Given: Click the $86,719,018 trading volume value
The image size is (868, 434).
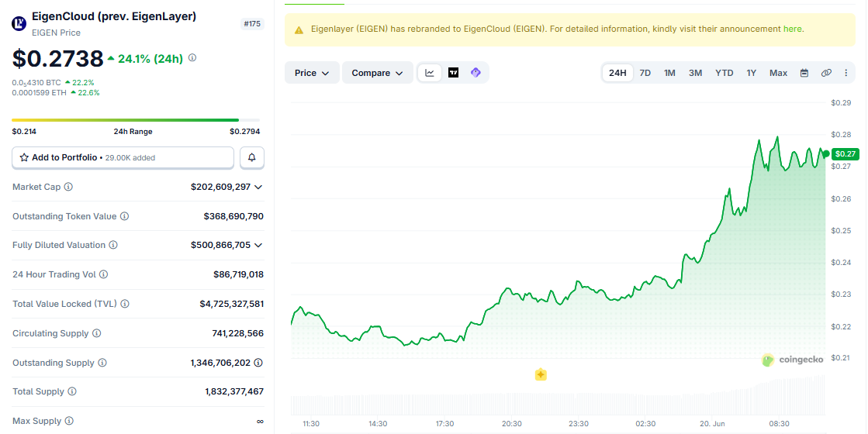Looking at the screenshot, I should pos(239,274).
